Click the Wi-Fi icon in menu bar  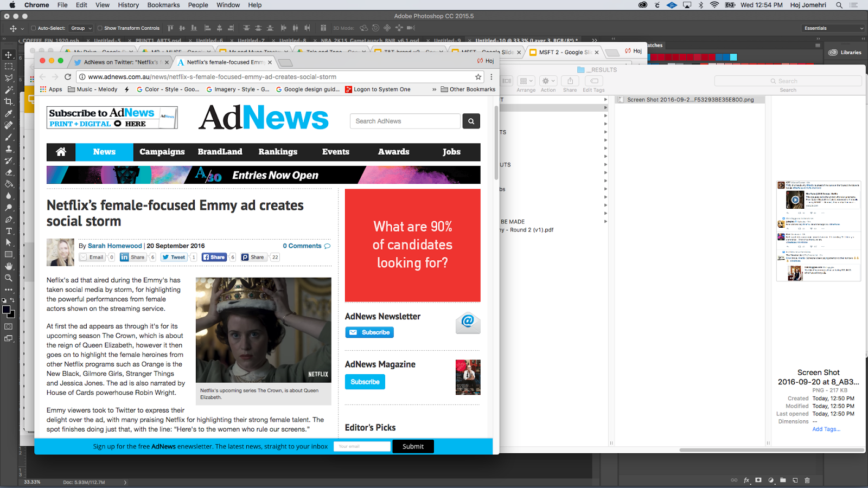point(714,5)
